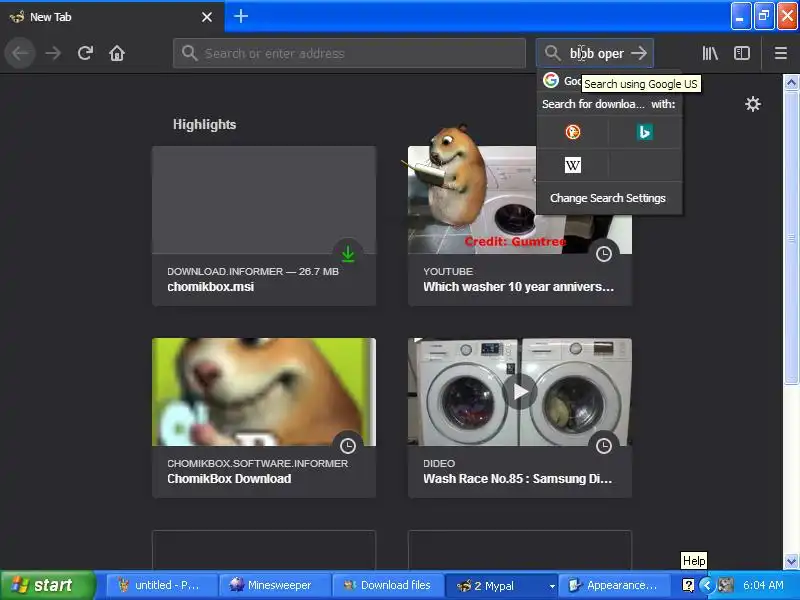Click the play button on washer video
The height and width of the screenshot is (600, 800).
point(519,391)
